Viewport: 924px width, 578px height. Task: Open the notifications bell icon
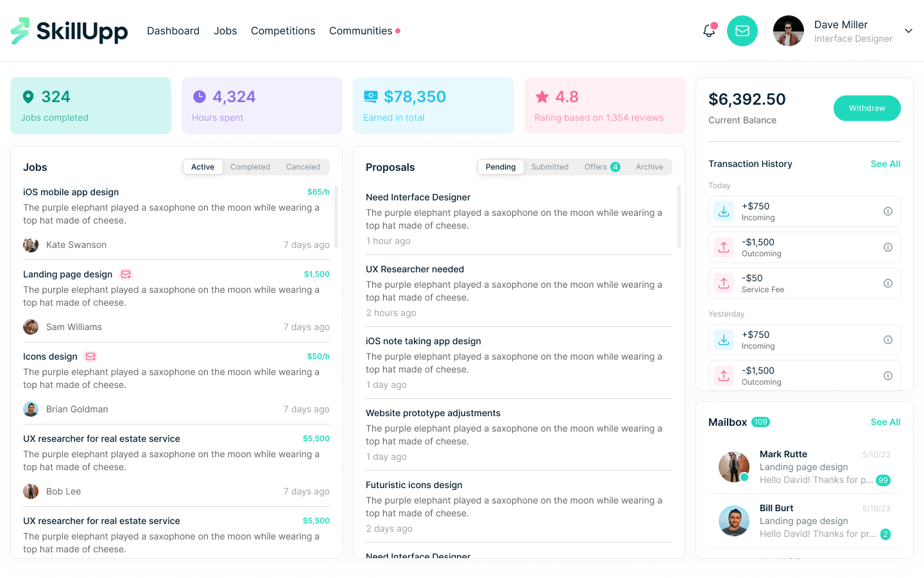point(709,31)
